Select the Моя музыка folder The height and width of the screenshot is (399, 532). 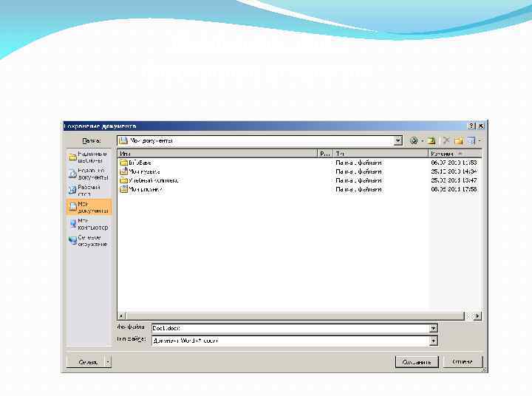[140, 171]
